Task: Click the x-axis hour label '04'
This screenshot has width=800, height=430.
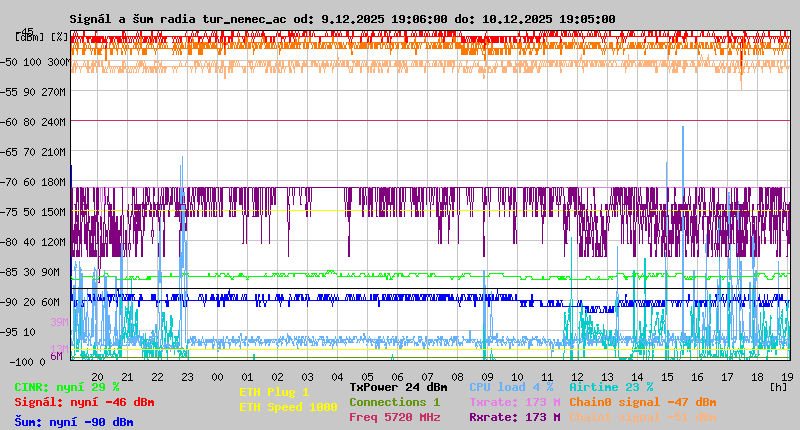Action: (338, 377)
